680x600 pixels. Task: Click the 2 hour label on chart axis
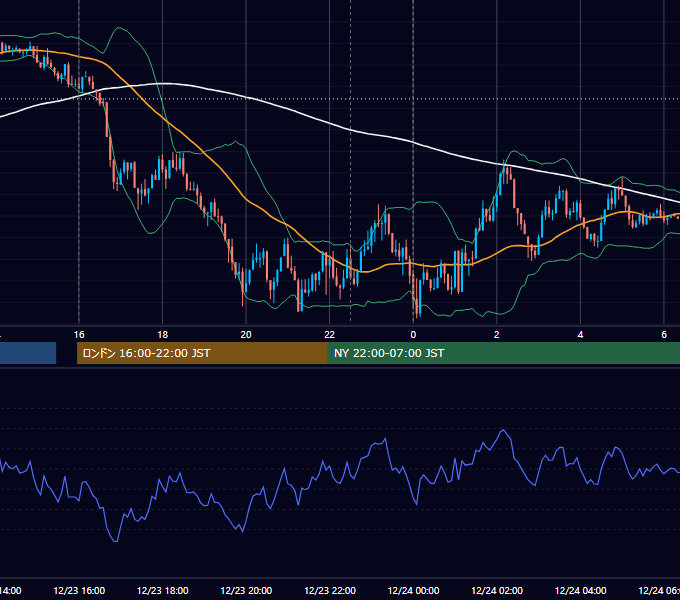[x=497, y=335]
